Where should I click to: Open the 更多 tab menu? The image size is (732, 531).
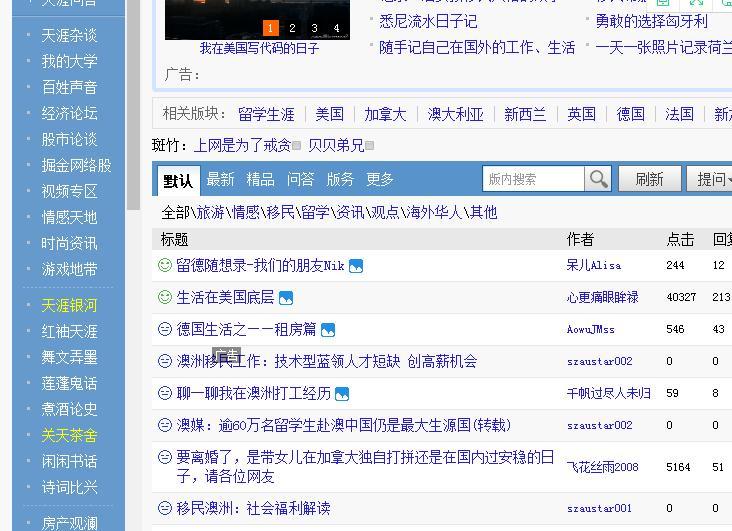coord(380,179)
